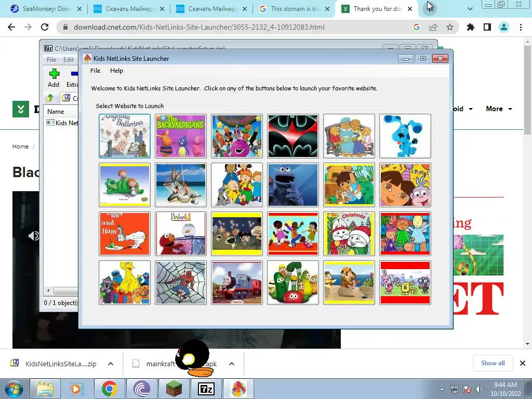The width and height of the screenshot is (532, 399).
Task: Open Minecraft block taskbar icon
Action: coord(174,389)
